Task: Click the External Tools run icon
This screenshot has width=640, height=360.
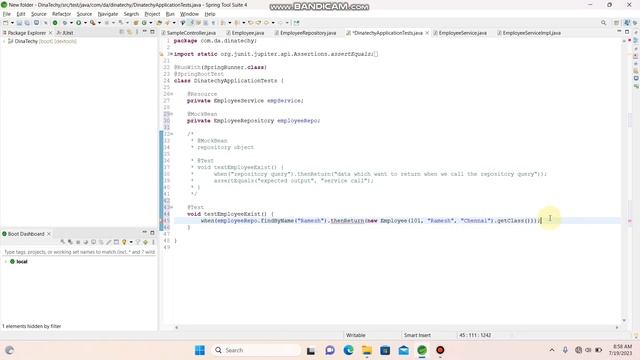Action: coord(93,23)
